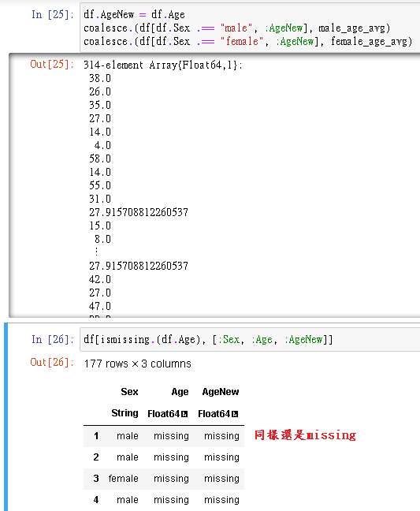420x511 pixels.
Task: Click the red "female" string literal
Action: pos(242,41)
